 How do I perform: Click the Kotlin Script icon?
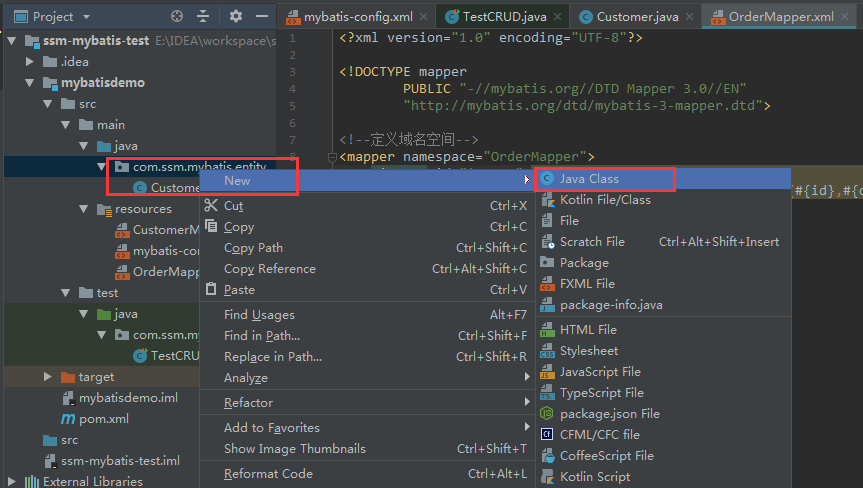click(547, 476)
